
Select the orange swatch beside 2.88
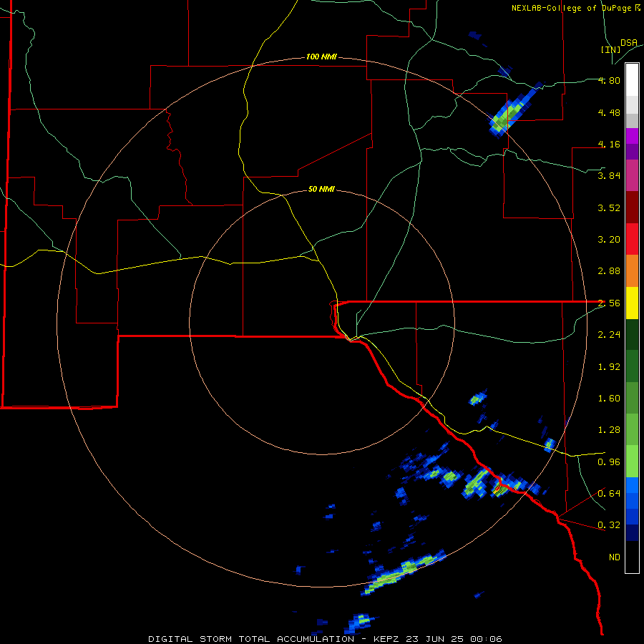pyautogui.click(x=632, y=271)
